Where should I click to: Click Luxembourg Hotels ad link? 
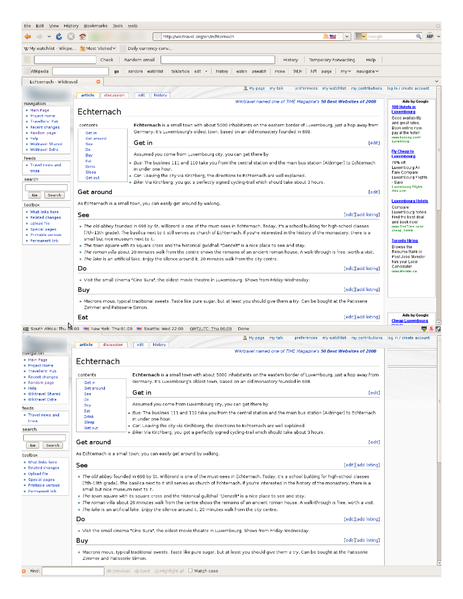[x=410, y=201]
